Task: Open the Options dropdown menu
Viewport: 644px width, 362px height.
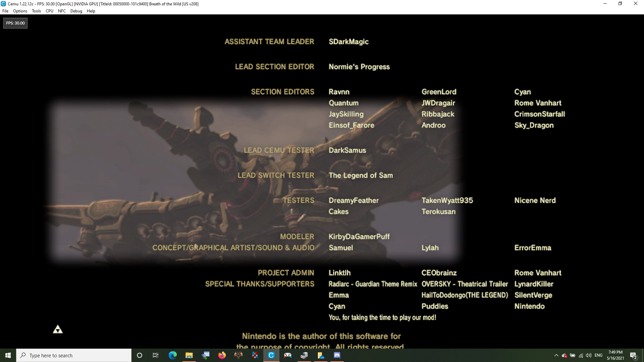Action: [x=20, y=11]
